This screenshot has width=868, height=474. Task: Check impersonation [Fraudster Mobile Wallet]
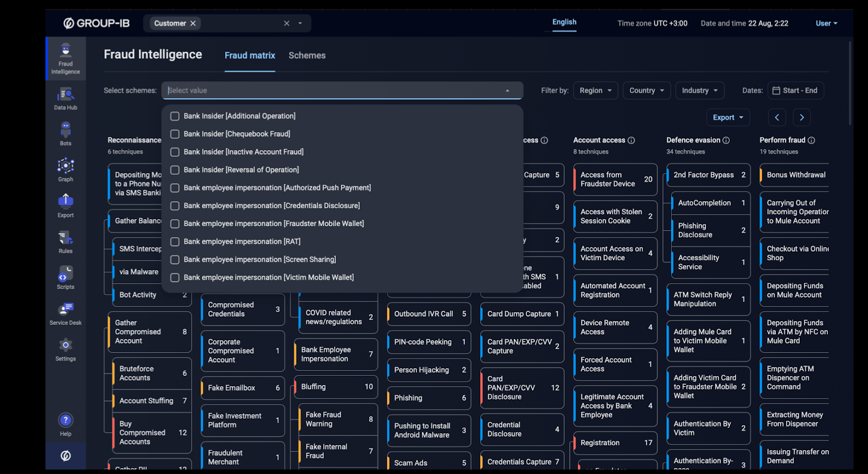tap(175, 223)
